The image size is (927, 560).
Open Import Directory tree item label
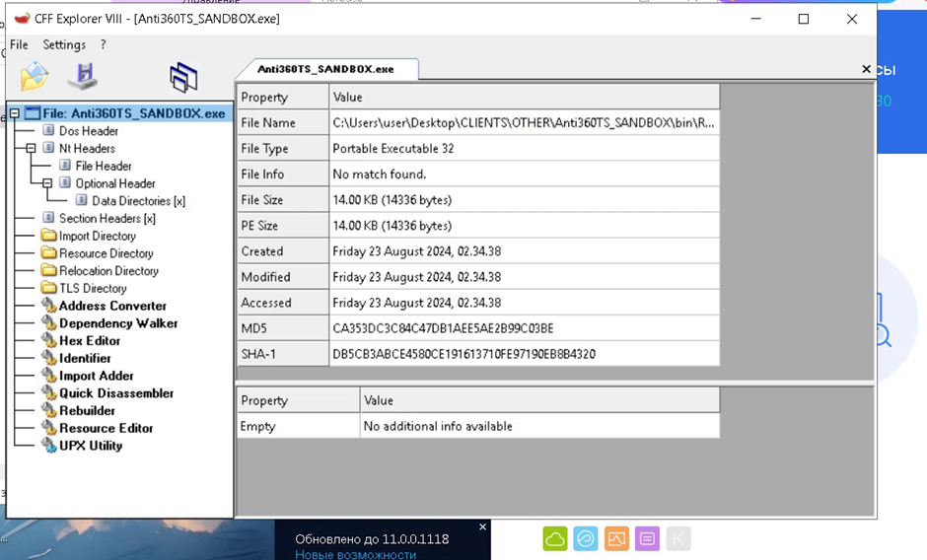(98, 236)
